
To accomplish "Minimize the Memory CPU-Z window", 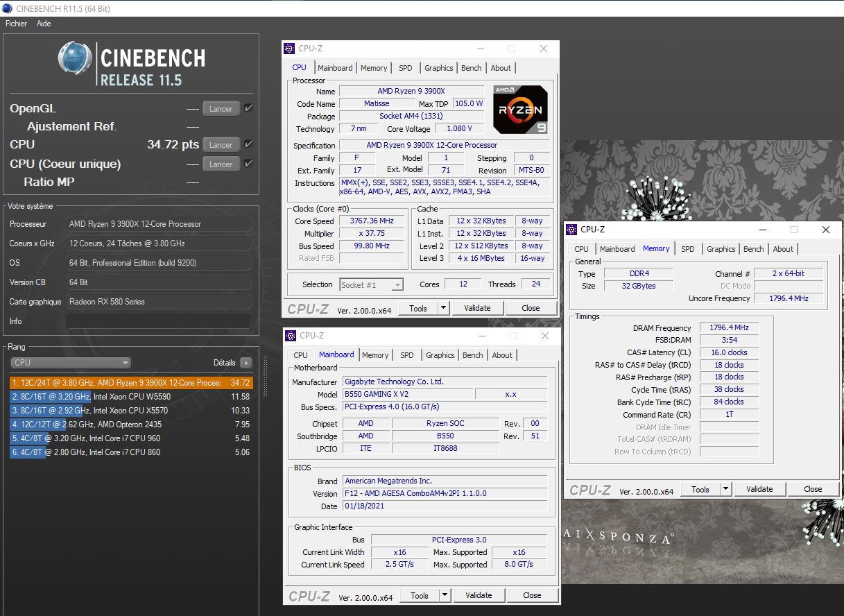I will [763, 230].
